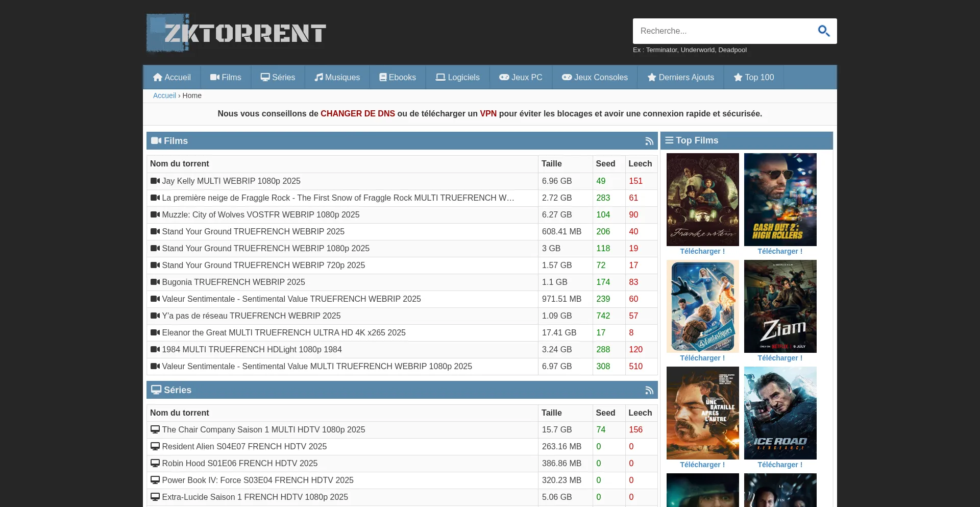This screenshot has width=980, height=507.
Task: Click the Ziam movie poster
Action: tap(780, 306)
